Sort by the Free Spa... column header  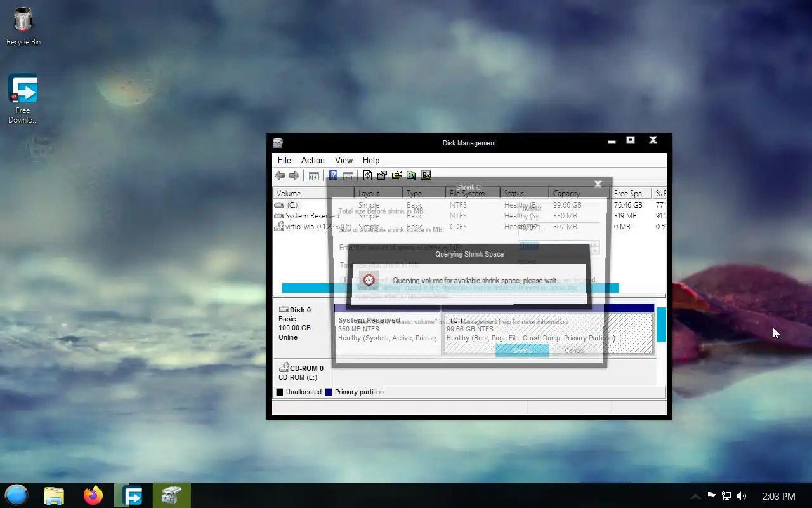tap(631, 193)
